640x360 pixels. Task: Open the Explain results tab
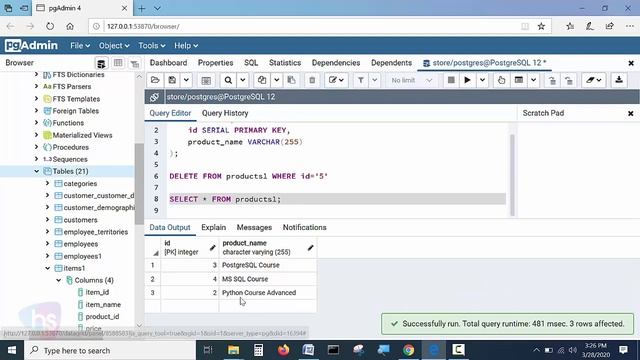[213, 227]
